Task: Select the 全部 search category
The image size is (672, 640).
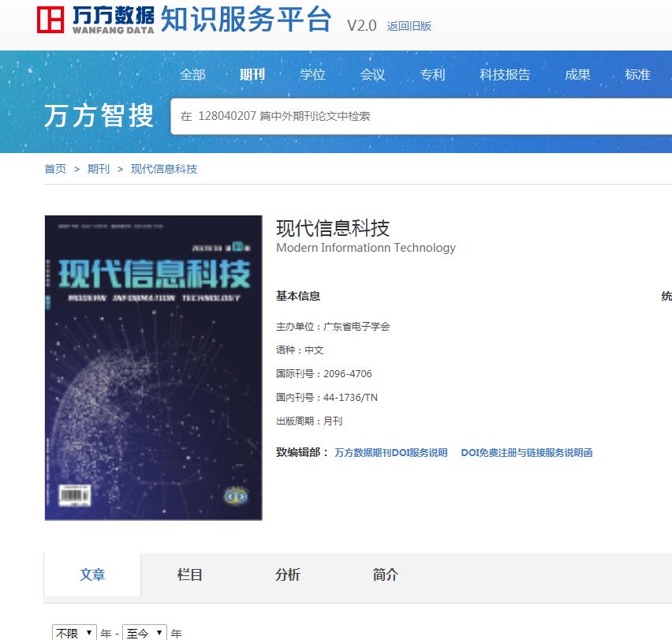Action: point(192,75)
